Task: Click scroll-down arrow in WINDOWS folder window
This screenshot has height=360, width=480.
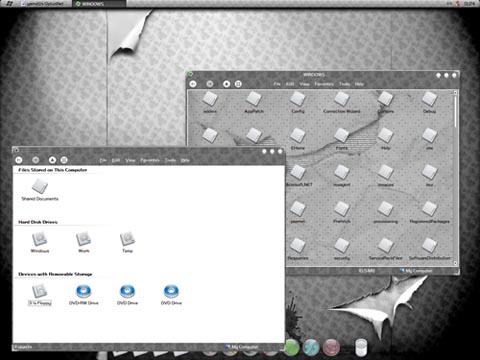Action: 455,263
